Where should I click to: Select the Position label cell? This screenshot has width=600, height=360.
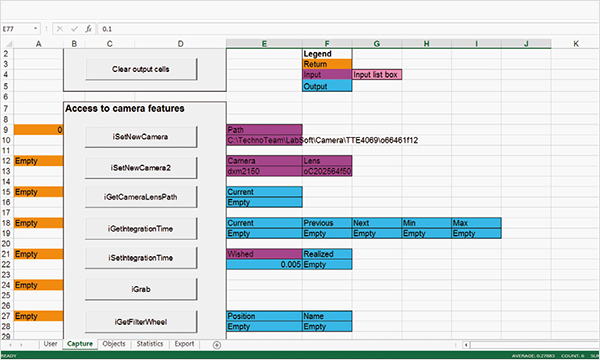(x=264, y=316)
